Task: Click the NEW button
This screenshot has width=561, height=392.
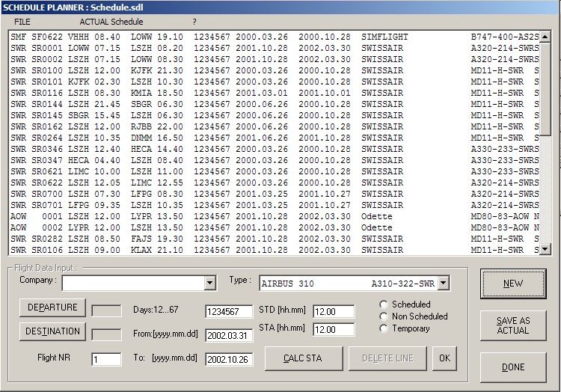Action: coord(513,284)
